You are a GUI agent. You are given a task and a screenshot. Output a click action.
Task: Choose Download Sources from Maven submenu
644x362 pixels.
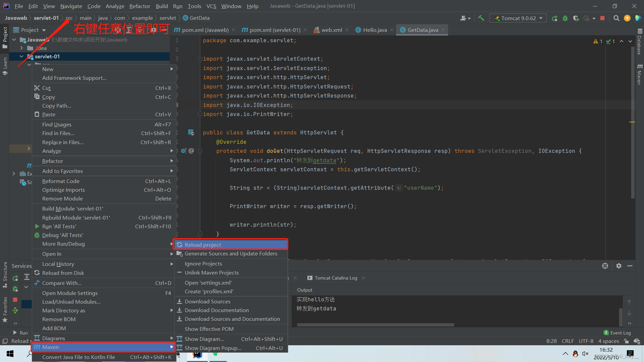pos(231,301)
